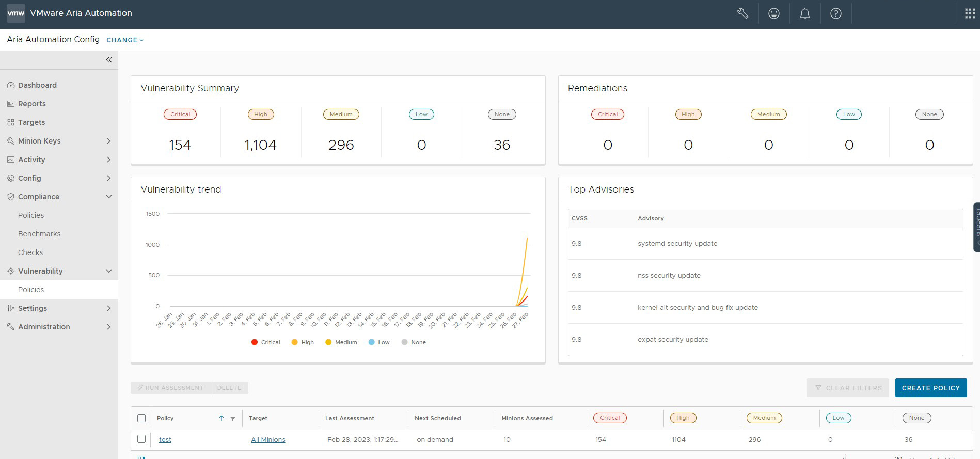This screenshot has width=980, height=459.
Task: Open the wrench tools icon in header
Action: pos(742,13)
